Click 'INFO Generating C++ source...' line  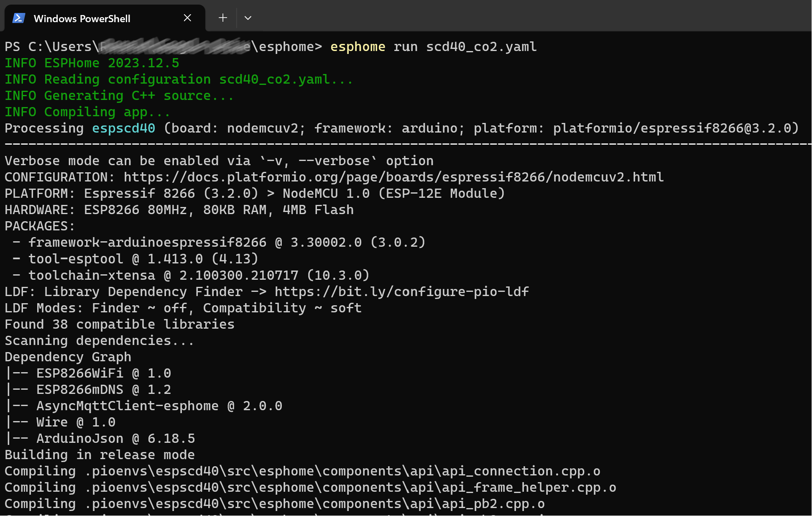(x=119, y=96)
